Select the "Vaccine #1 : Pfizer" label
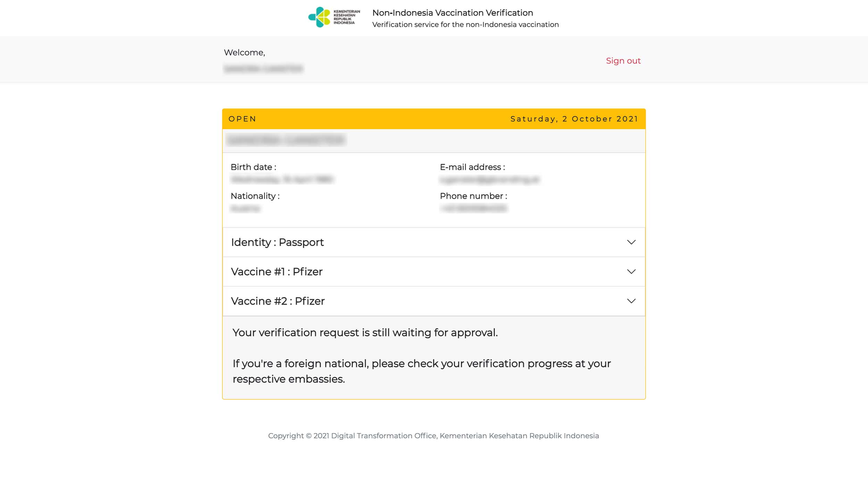This screenshot has height=490, width=868. (277, 272)
